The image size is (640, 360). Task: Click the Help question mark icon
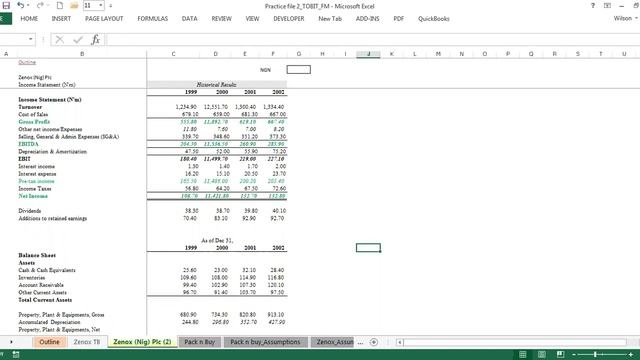(593, 6)
